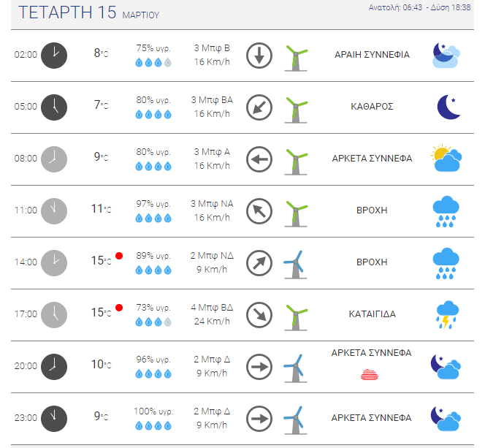Click the red dot next to 15°C at 14:00
This screenshot has height=448, width=485.
point(119,256)
